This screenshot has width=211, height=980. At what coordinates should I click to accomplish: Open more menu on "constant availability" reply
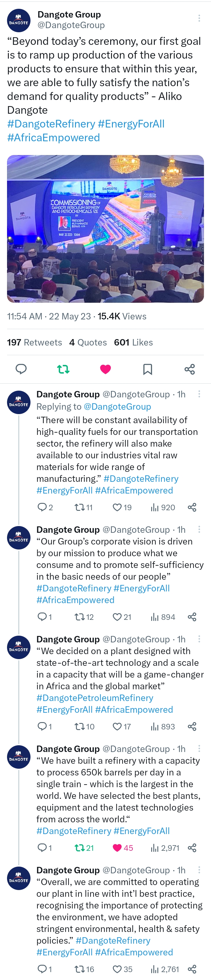pyautogui.click(x=199, y=394)
